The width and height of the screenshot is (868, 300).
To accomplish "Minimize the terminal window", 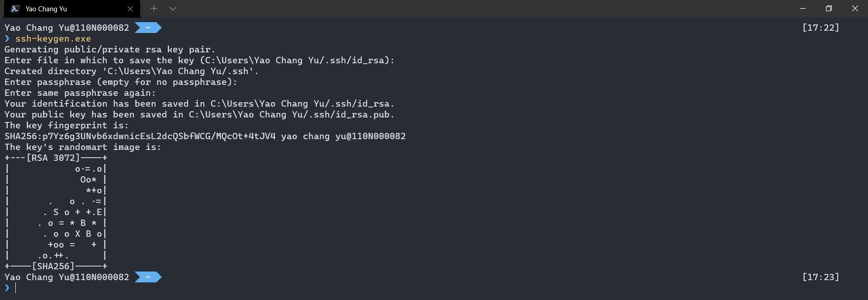I will (x=803, y=9).
